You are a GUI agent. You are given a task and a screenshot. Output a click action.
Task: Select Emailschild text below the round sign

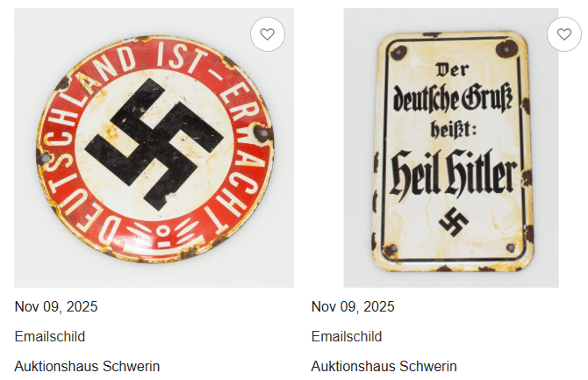[x=50, y=336]
